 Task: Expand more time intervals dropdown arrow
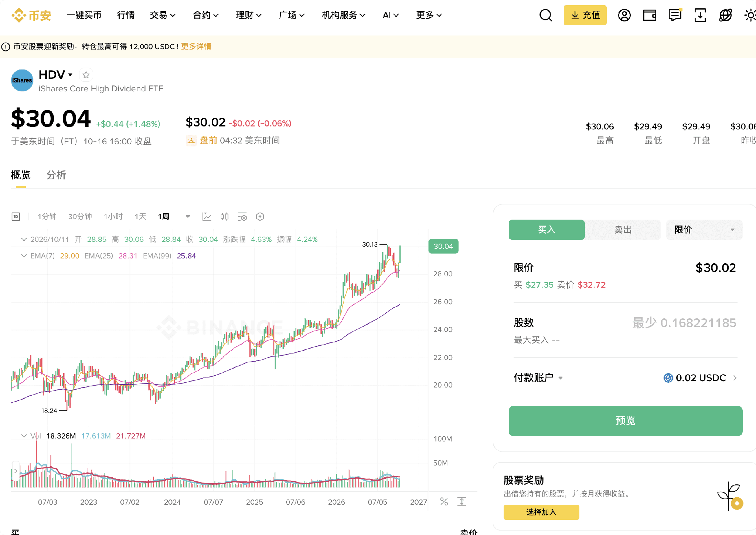coord(188,217)
